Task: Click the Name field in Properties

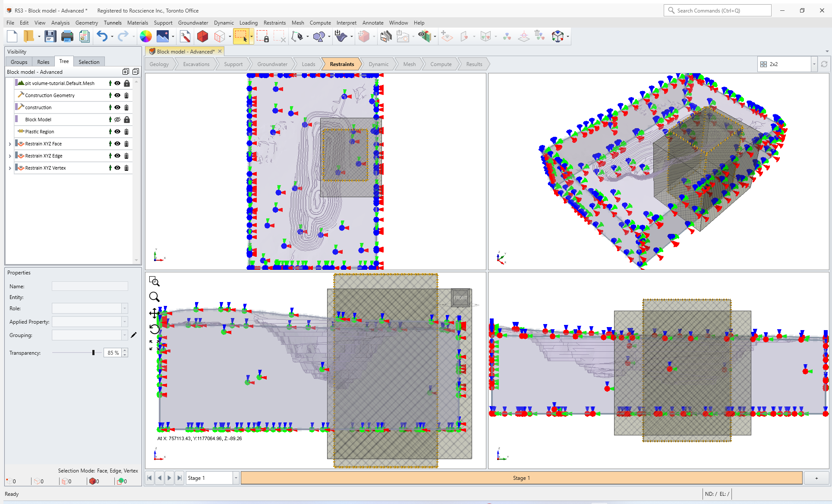Action: (x=90, y=286)
